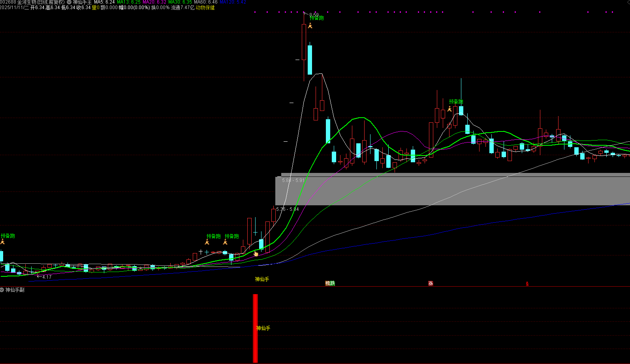630x364 pixels.
Task: Click the 5.36 - 5.84 gap label
Action: [x=288, y=209]
